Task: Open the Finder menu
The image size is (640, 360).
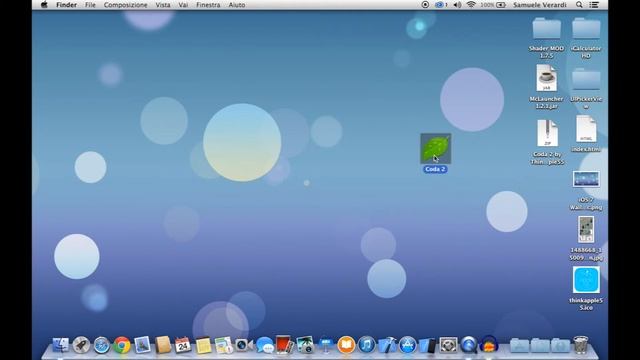Action: coord(67,5)
